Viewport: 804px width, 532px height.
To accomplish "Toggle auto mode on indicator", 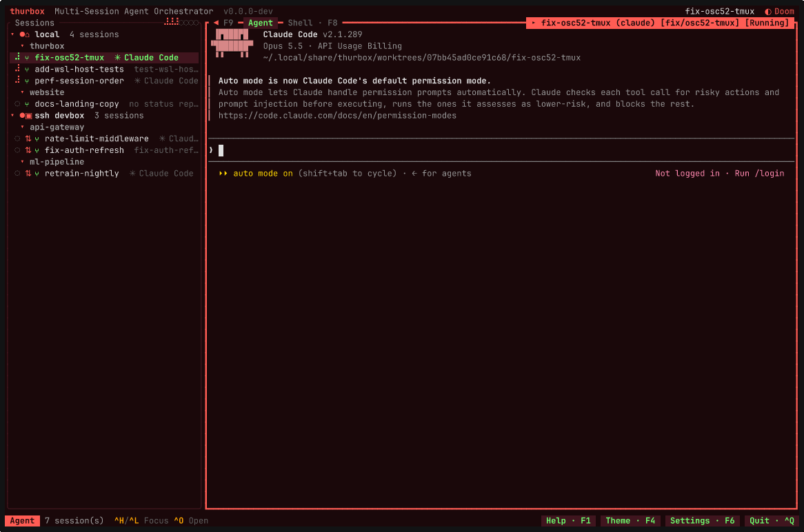I will 263,174.
